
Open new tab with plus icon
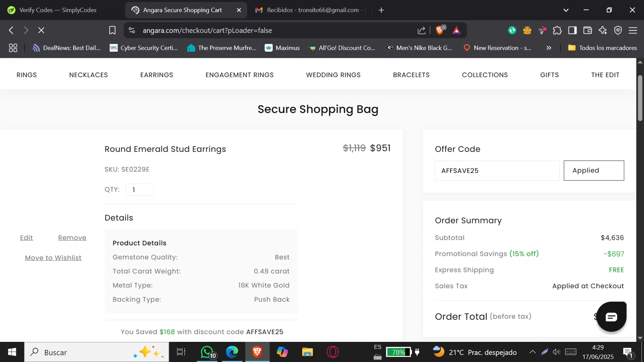point(381,10)
